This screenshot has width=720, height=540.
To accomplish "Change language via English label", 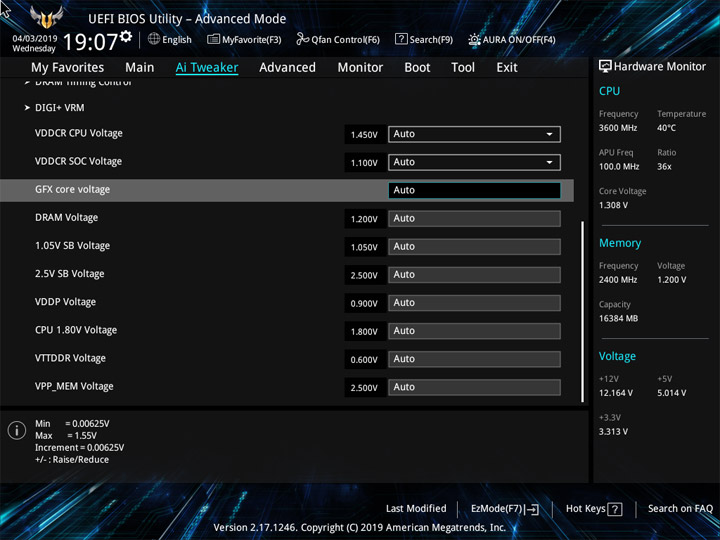I will 177,39.
